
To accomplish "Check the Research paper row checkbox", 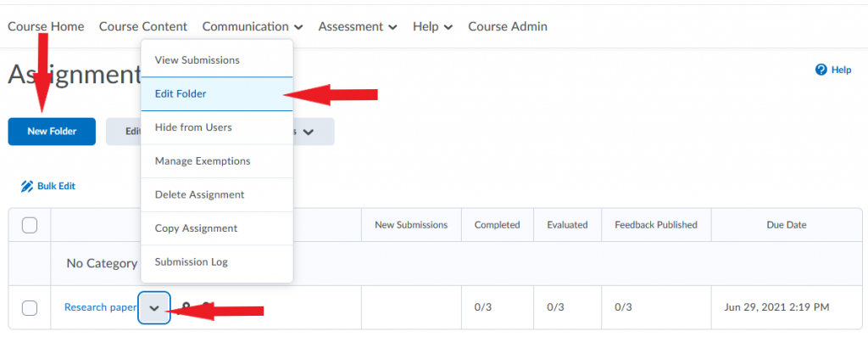I will pos(30,307).
